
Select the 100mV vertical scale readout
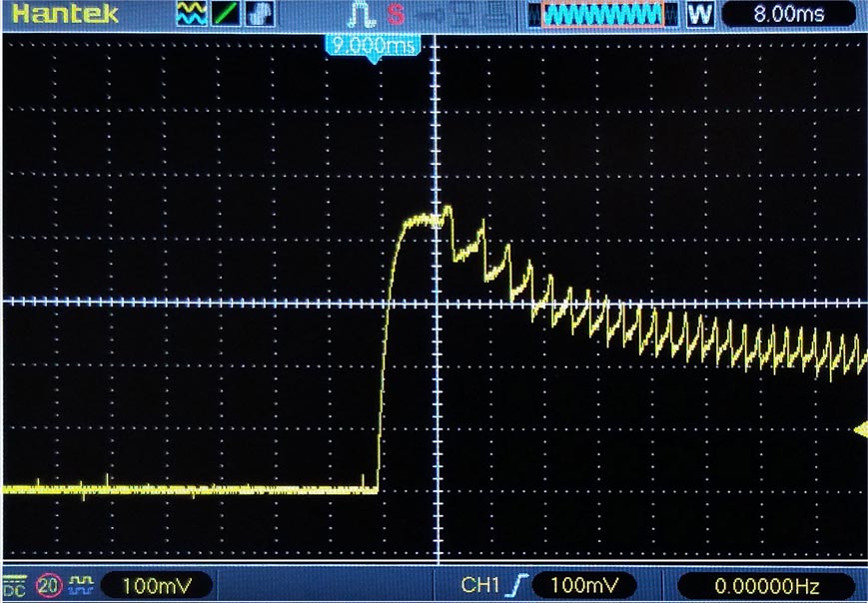pyautogui.click(x=157, y=585)
